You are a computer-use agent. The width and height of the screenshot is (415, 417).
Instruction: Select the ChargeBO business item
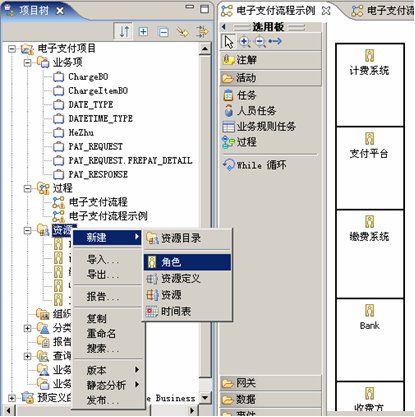pyautogui.click(x=88, y=77)
